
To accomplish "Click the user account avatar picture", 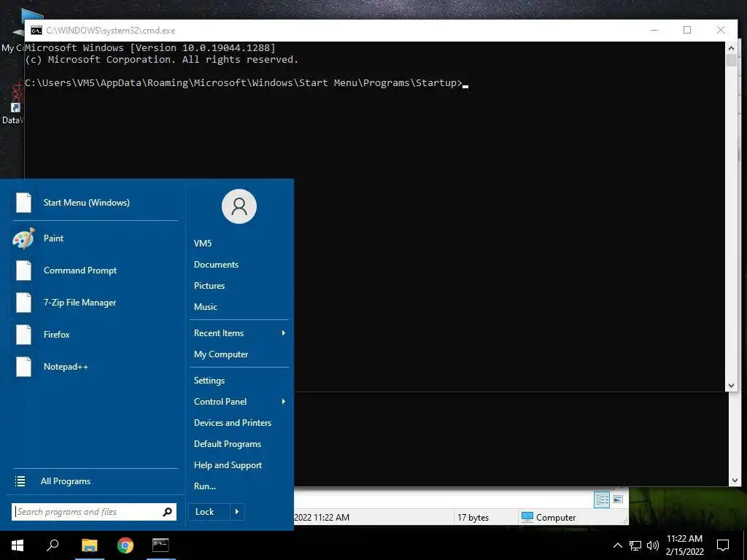I will click(239, 206).
